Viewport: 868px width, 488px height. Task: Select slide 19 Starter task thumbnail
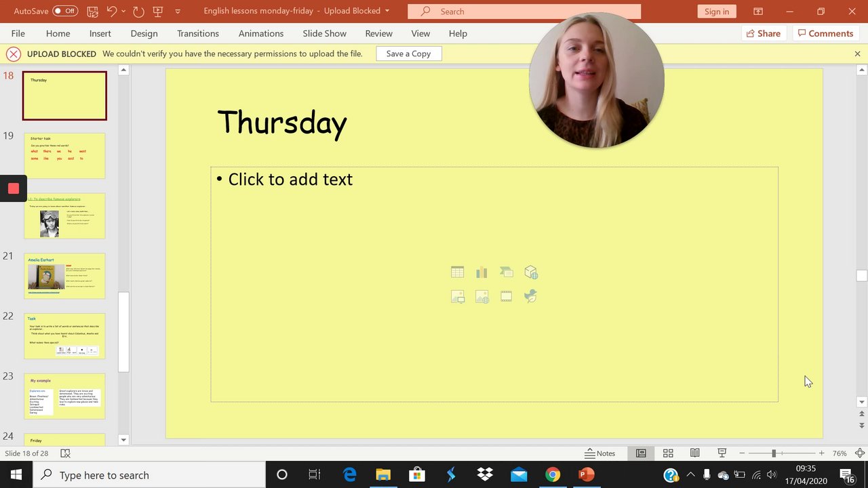(x=64, y=156)
